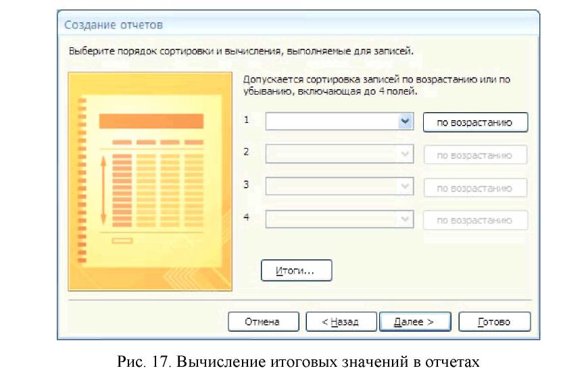
Task: Click the second sort field combo box
Action: [339, 154]
